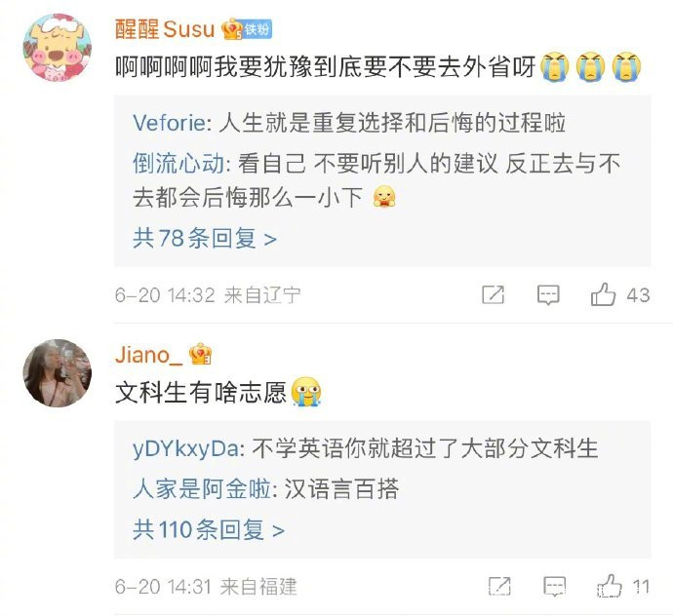Open 醒醒Susu's profile avatar
The image size is (673, 616).
(58, 48)
